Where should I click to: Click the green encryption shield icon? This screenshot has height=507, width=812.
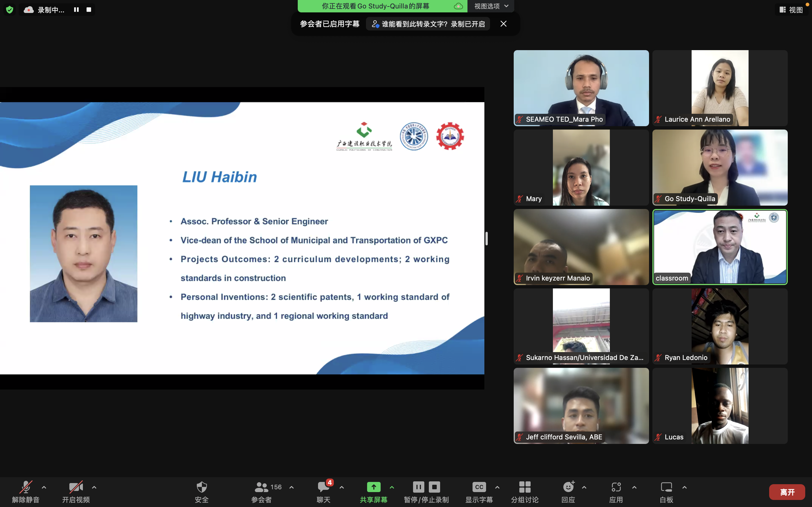10,10
